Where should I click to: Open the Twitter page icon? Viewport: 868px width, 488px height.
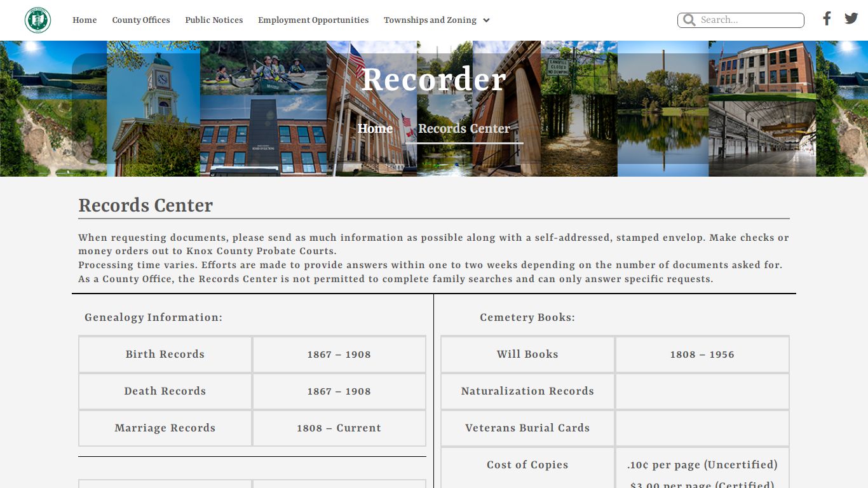tap(851, 18)
